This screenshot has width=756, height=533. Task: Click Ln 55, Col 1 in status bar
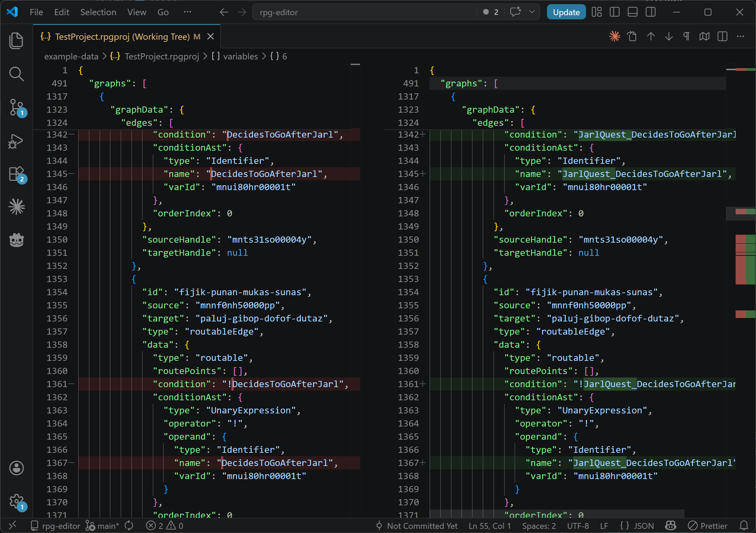(x=490, y=526)
